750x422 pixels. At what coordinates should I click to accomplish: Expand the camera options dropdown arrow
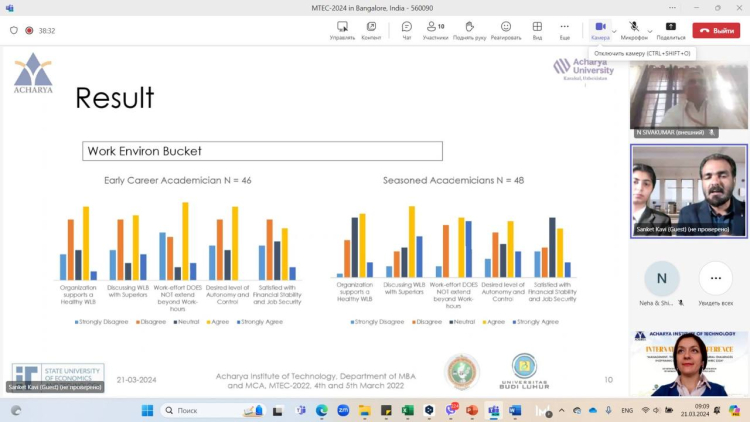614,30
